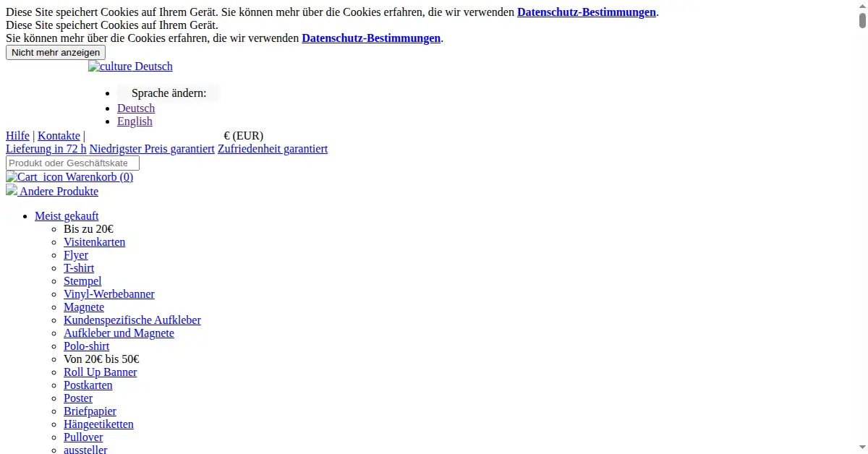The image size is (868, 454).
Task: Select Flyer from the product list
Action: click(76, 255)
